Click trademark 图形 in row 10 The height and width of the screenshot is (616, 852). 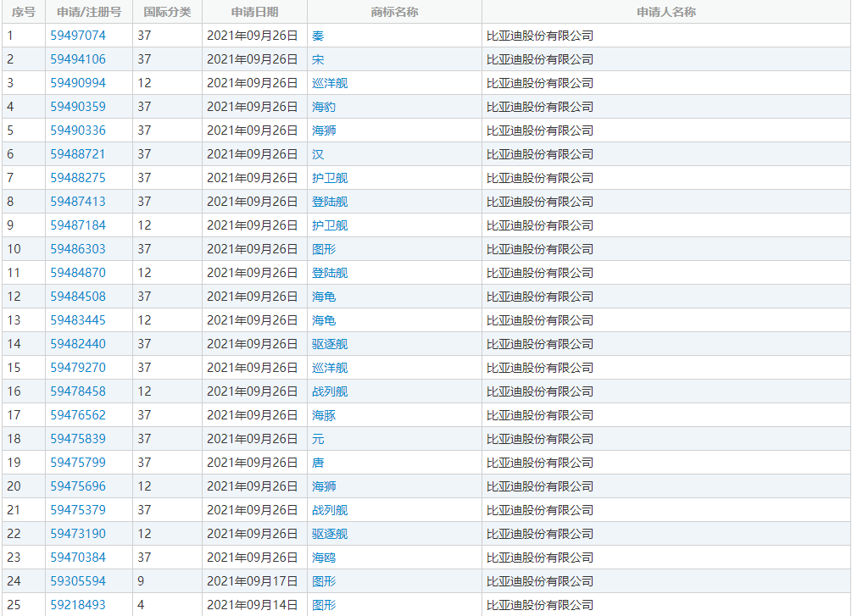point(324,249)
